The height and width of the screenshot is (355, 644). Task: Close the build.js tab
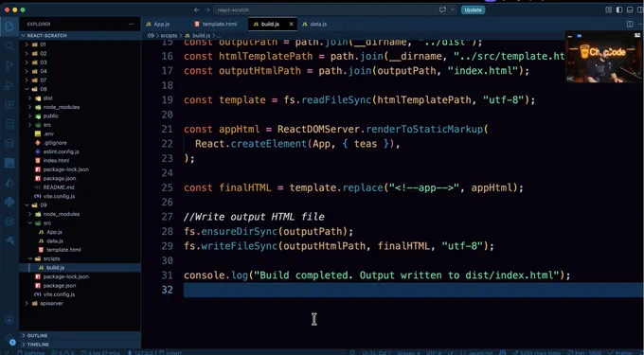coord(291,25)
